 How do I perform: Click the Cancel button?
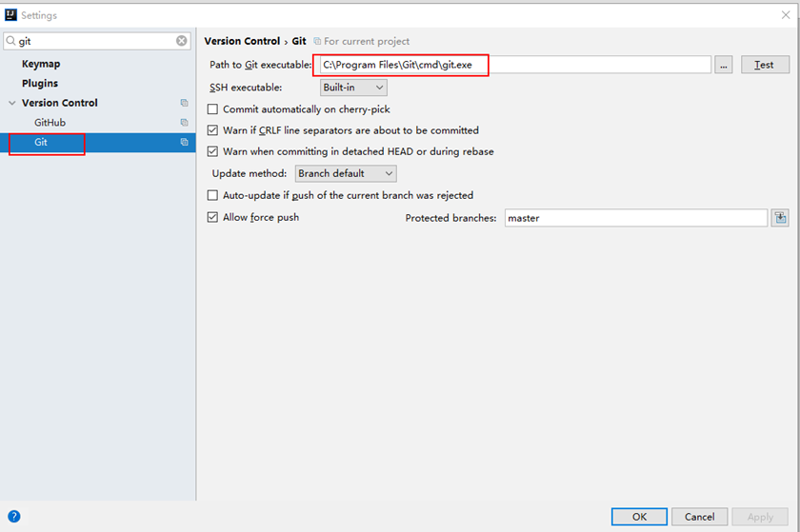(699, 517)
